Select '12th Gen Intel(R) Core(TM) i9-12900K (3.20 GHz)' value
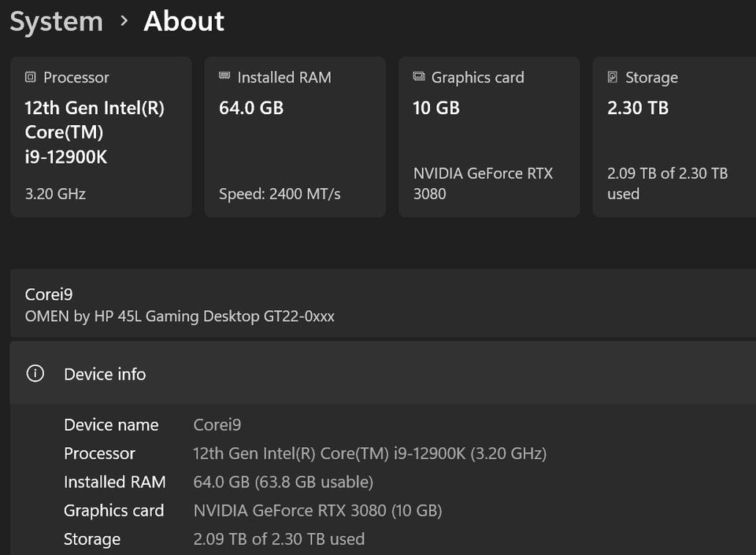The width and height of the screenshot is (756, 555). click(370, 453)
